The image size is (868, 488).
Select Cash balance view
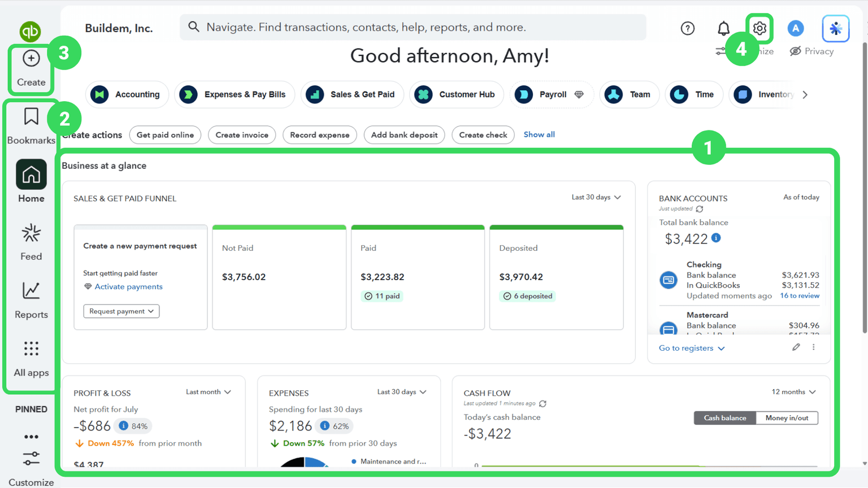click(725, 418)
